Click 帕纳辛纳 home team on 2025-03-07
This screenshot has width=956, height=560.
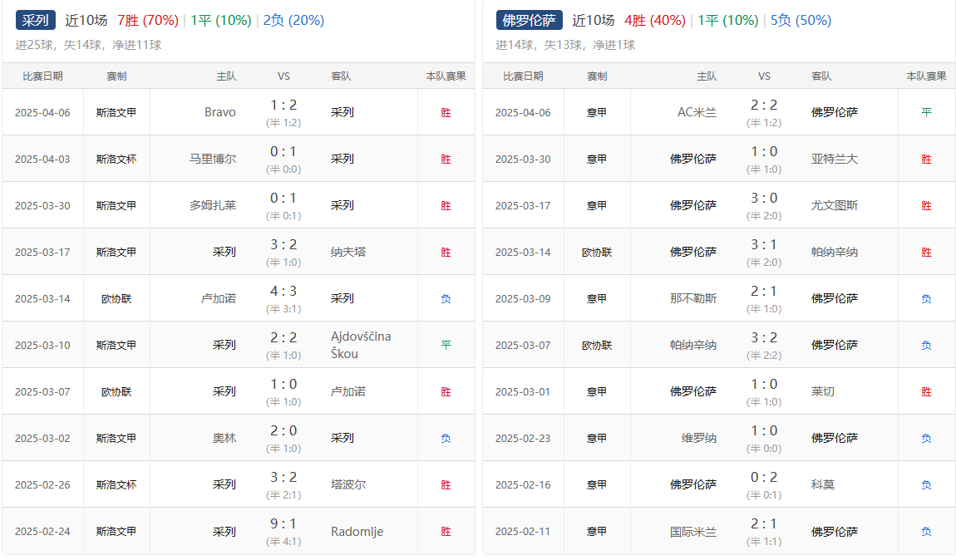(693, 345)
